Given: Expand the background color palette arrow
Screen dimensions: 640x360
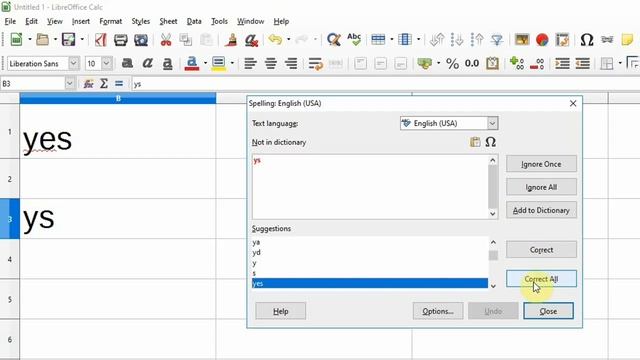Looking at the screenshot, I should [232, 63].
